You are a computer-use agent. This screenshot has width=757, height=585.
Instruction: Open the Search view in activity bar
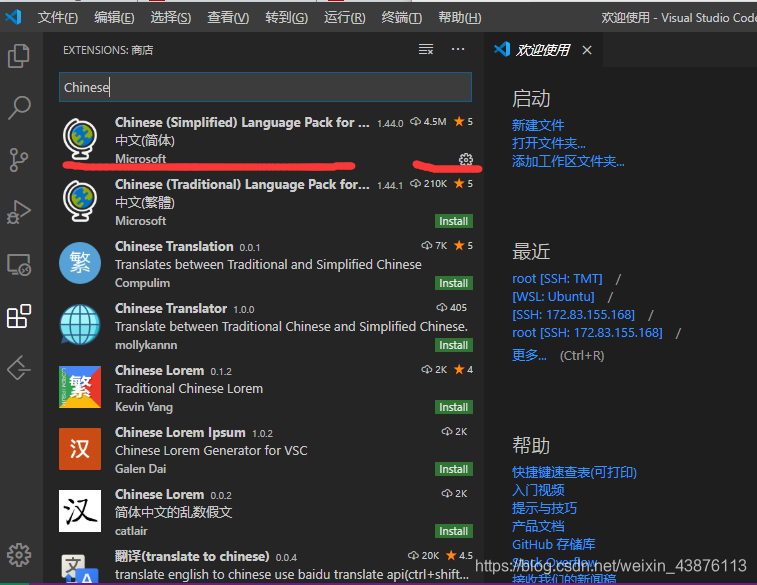coord(19,107)
